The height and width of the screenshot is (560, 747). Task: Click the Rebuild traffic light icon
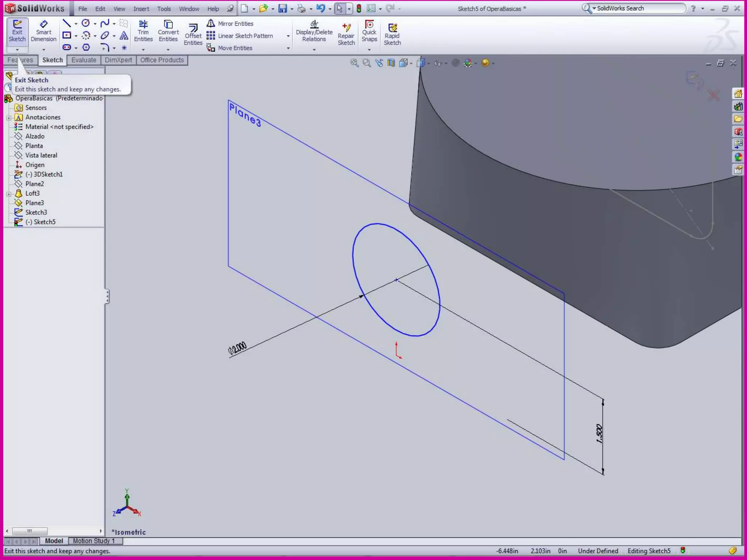point(359,8)
